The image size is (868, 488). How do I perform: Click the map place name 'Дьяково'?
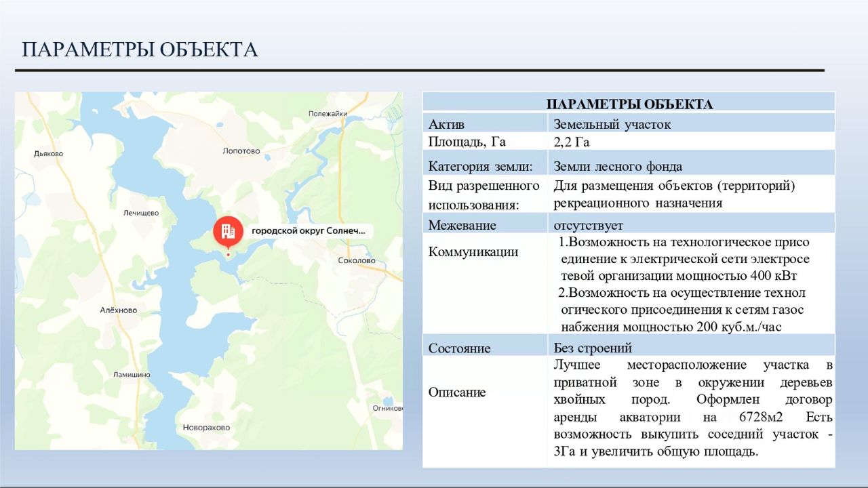[x=48, y=154]
